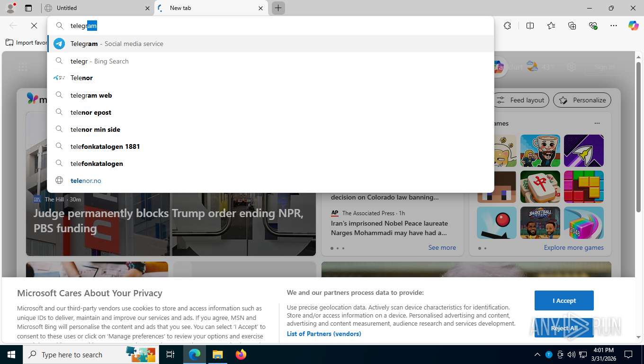The height and width of the screenshot is (364, 644).
Task: Click the Type here to search box
Action: click(x=90, y=355)
